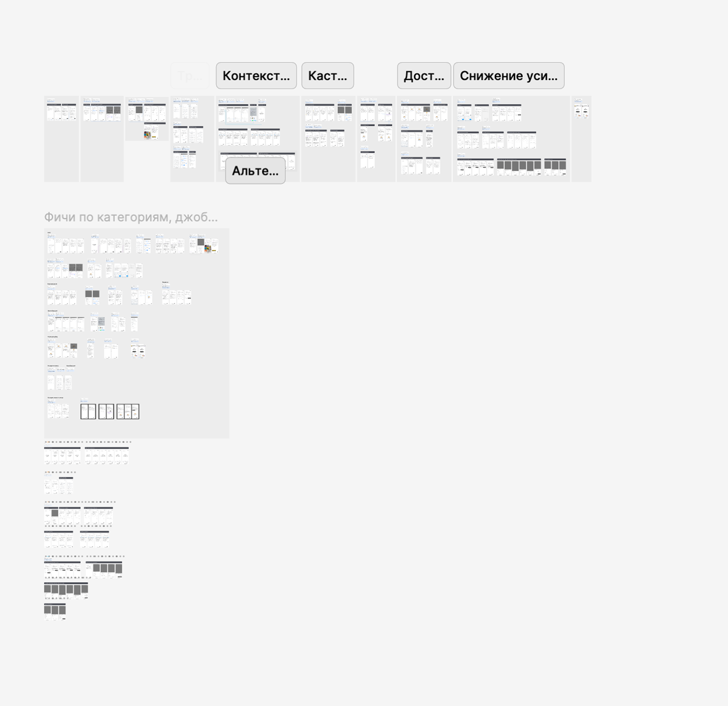
Task: Select the "Альте..." label over the frames
Action: point(256,171)
